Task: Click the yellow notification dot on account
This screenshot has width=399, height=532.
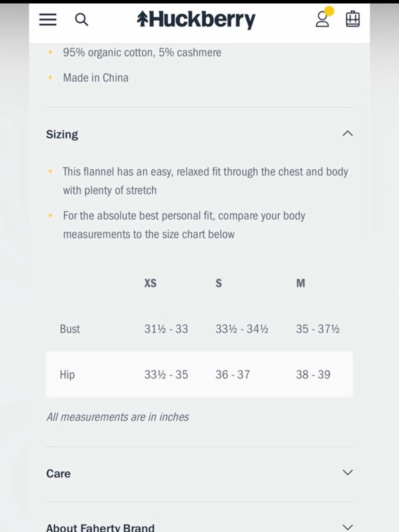Action: [329, 11]
